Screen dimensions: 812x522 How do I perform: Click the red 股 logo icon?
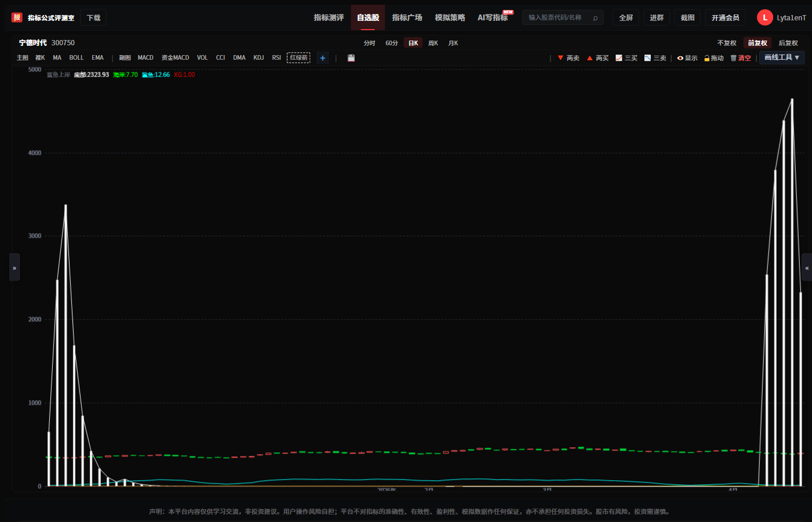(17, 17)
